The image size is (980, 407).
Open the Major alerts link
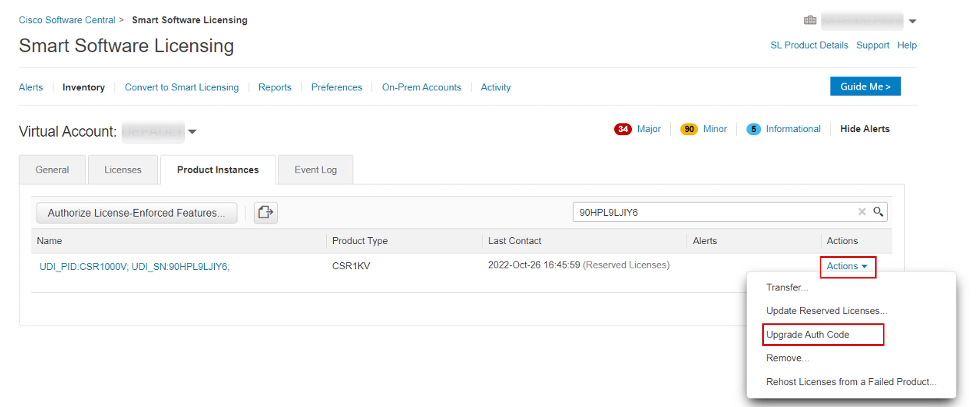pos(649,129)
